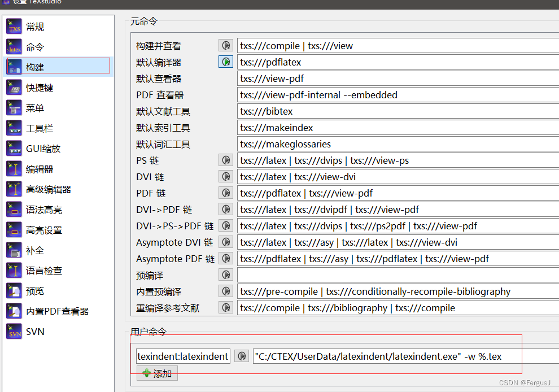The height and width of the screenshot is (392, 559).
Task: Click the run icon for 重编译参考文献
Action: 226,307
